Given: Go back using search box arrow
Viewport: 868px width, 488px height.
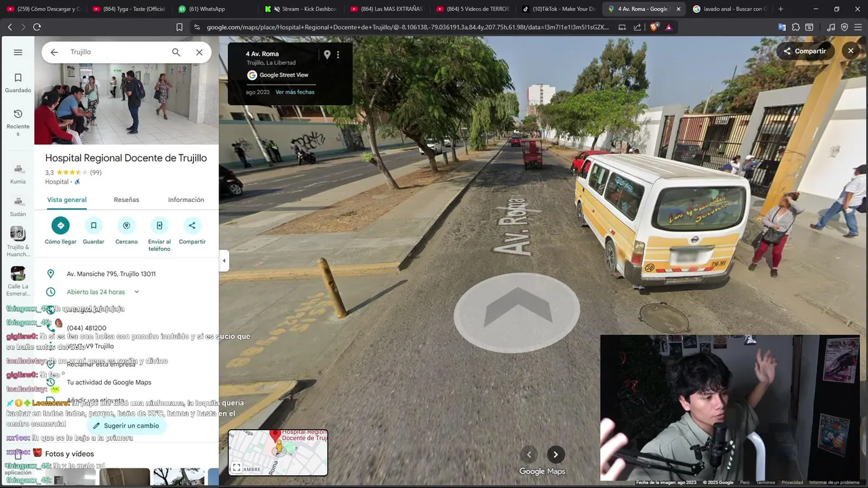Looking at the screenshot, I should coord(54,52).
